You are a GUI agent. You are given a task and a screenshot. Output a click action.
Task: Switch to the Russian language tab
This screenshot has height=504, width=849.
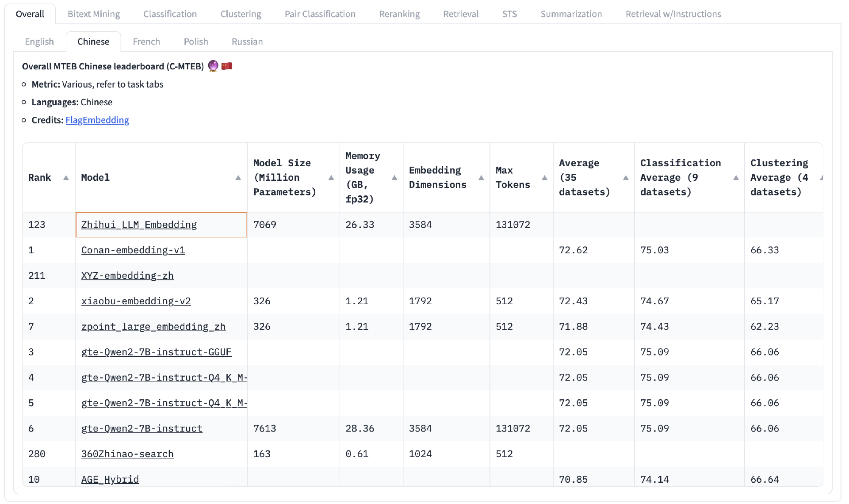pos(247,42)
